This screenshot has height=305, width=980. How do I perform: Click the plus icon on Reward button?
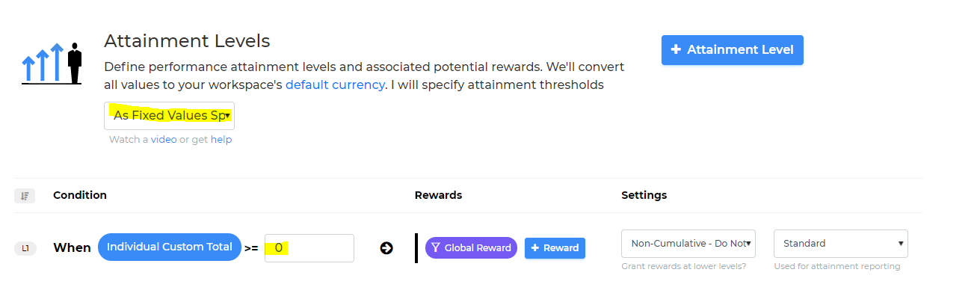point(535,248)
